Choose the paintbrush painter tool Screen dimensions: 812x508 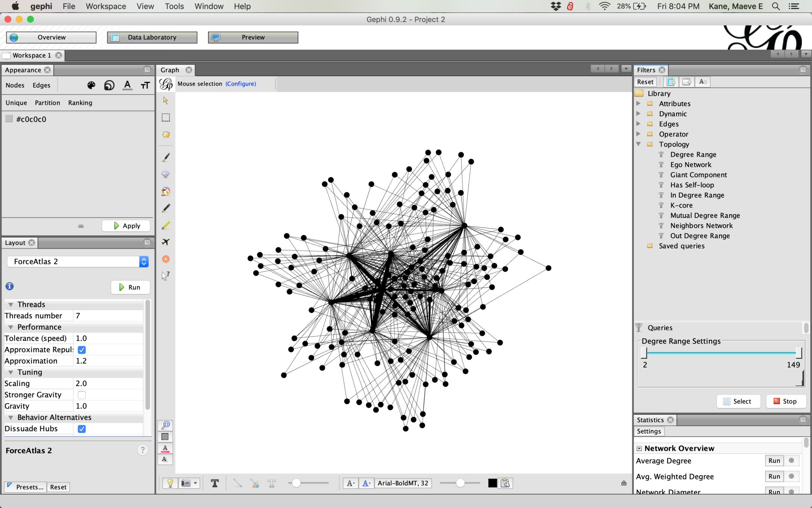click(x=166, y=157)
